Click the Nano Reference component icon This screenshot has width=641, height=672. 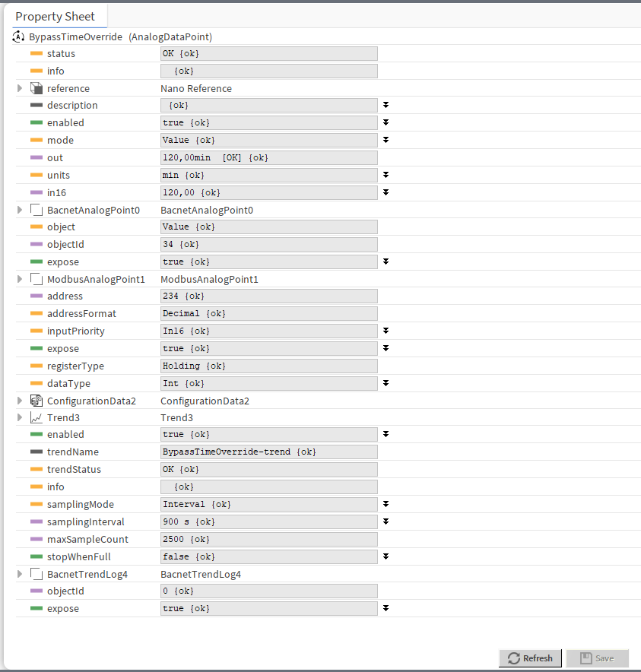pyautogui.click(x=36, y=88)
